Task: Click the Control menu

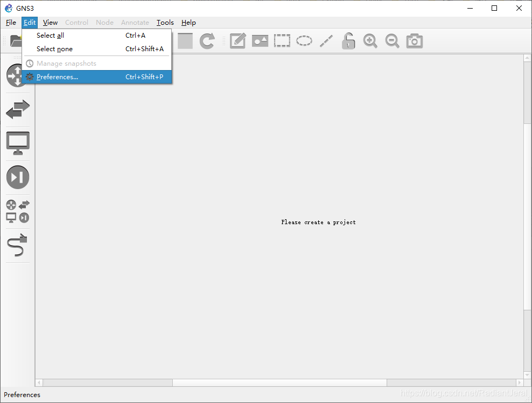Action: coord(76,23)
